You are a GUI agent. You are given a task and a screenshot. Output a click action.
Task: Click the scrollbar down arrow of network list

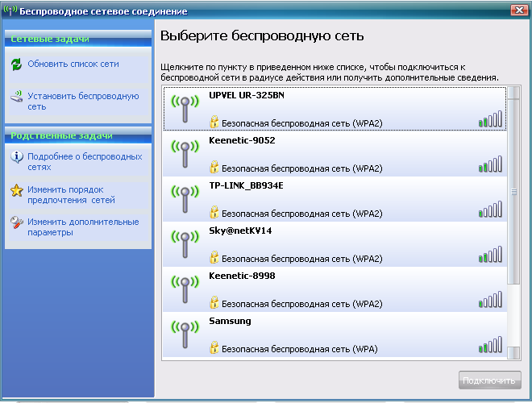coord(513,353)
